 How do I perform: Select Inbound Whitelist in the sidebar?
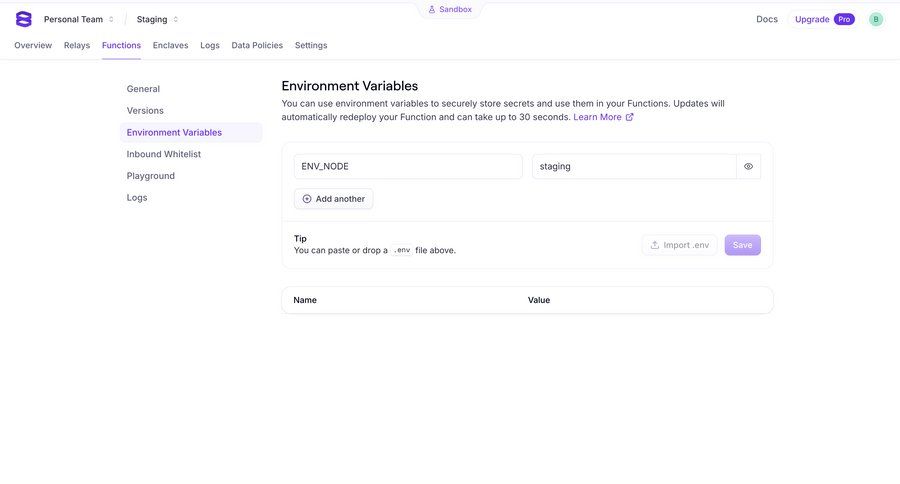pyautogui.click(x=164, y=154)
